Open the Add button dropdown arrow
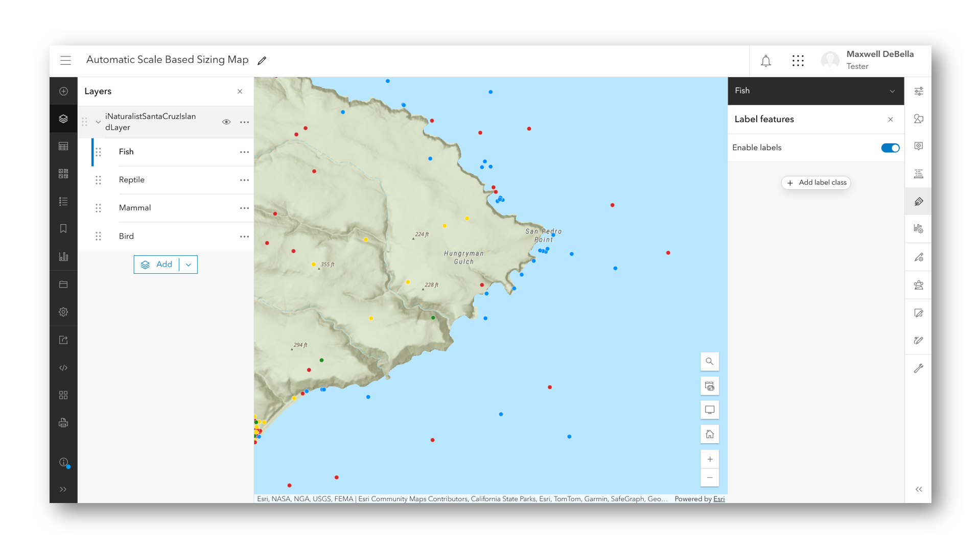This screenshot has width=980, height=550. coord(189,265)
